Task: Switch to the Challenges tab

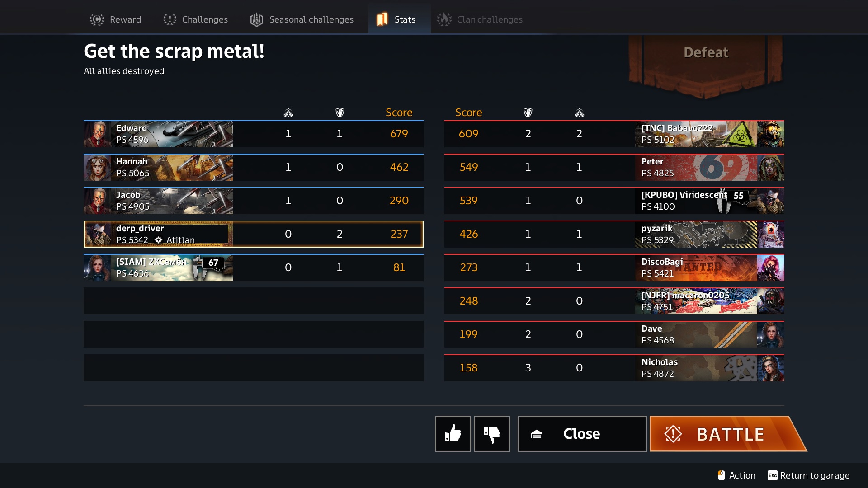Action: point(195,19)
